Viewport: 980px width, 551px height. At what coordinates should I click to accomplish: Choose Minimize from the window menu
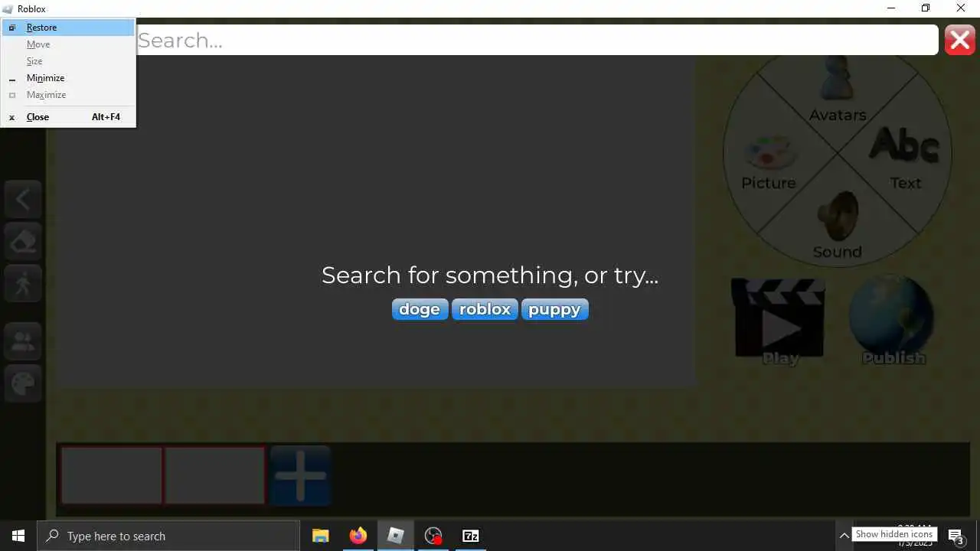68,78
